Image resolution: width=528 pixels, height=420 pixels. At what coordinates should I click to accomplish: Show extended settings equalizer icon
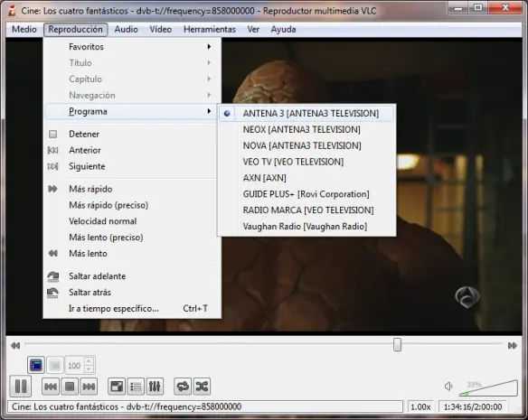click(x=155, y=387)
